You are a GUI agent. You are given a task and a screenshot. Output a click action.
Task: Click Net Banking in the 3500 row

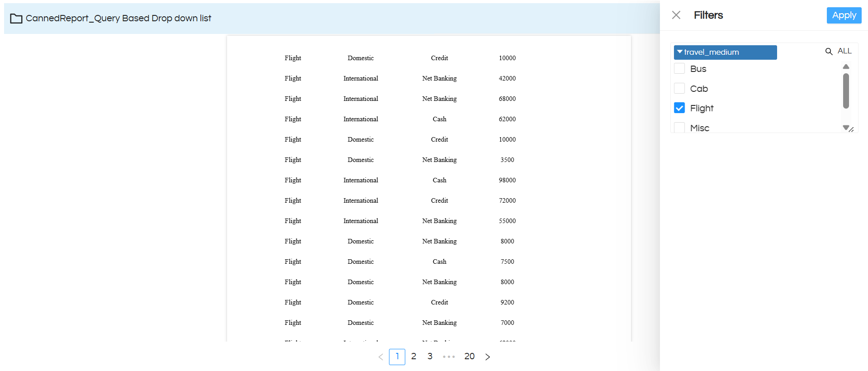pos(439,160)
